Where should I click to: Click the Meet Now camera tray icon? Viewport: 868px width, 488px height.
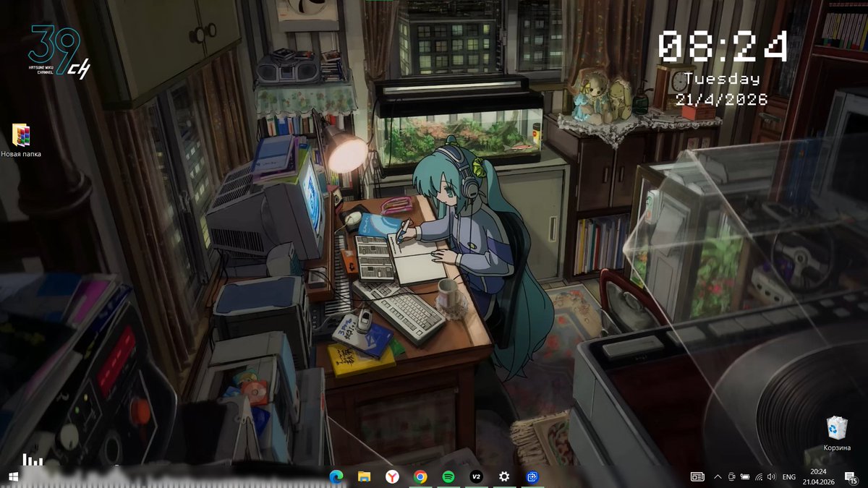(x=731, y=477)
